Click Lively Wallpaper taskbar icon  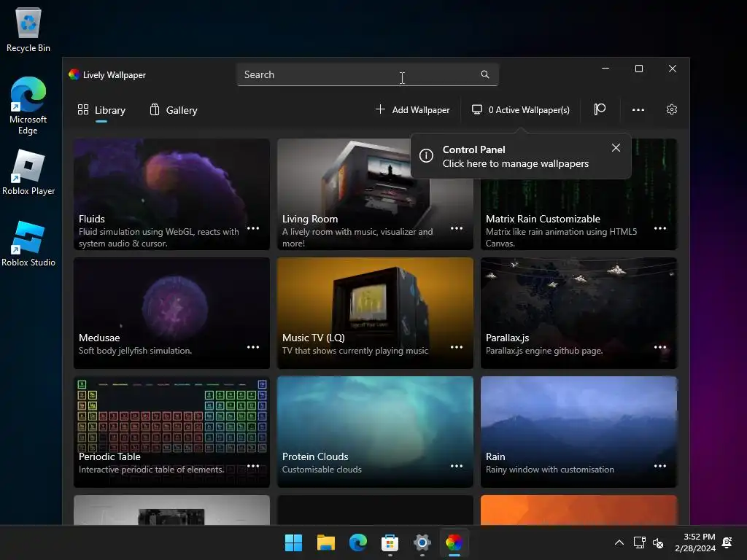[454, 542]
